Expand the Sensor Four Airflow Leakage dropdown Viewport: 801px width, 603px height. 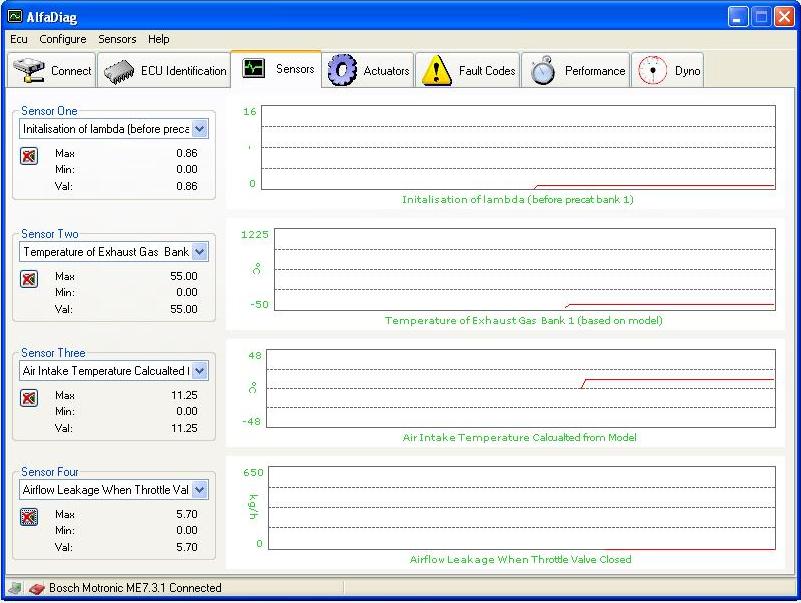pos(200,490)
